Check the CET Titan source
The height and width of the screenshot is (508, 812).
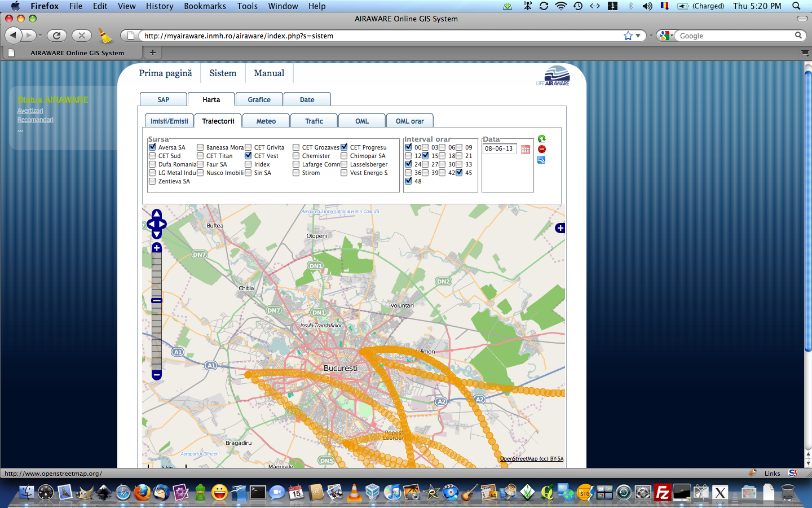(x=200, y=156)
